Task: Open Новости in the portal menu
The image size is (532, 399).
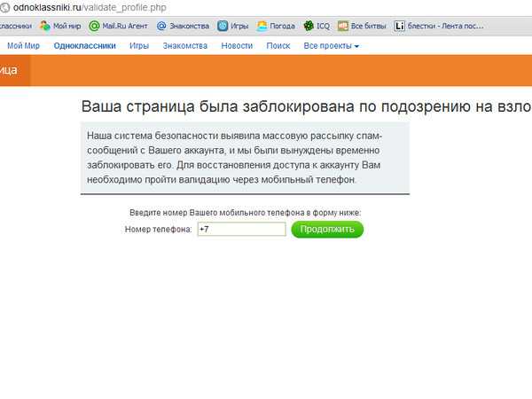Action: tap(237, 46)
